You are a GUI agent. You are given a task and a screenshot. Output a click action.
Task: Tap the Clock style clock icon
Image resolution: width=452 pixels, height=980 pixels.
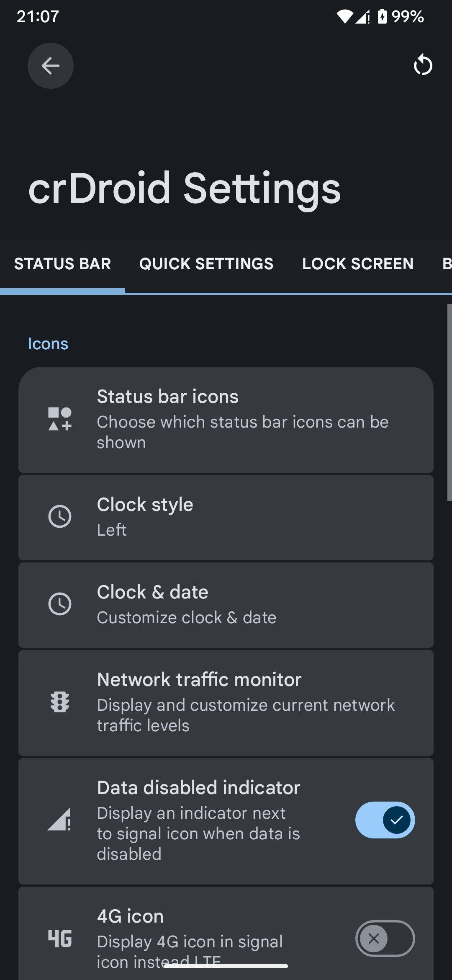[60, 516]
